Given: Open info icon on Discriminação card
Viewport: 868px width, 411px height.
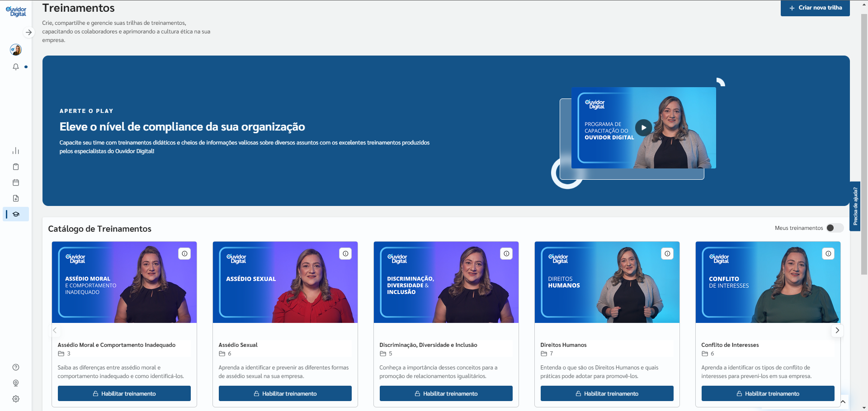Looking at the screenshot, I should tap(506, 254).
